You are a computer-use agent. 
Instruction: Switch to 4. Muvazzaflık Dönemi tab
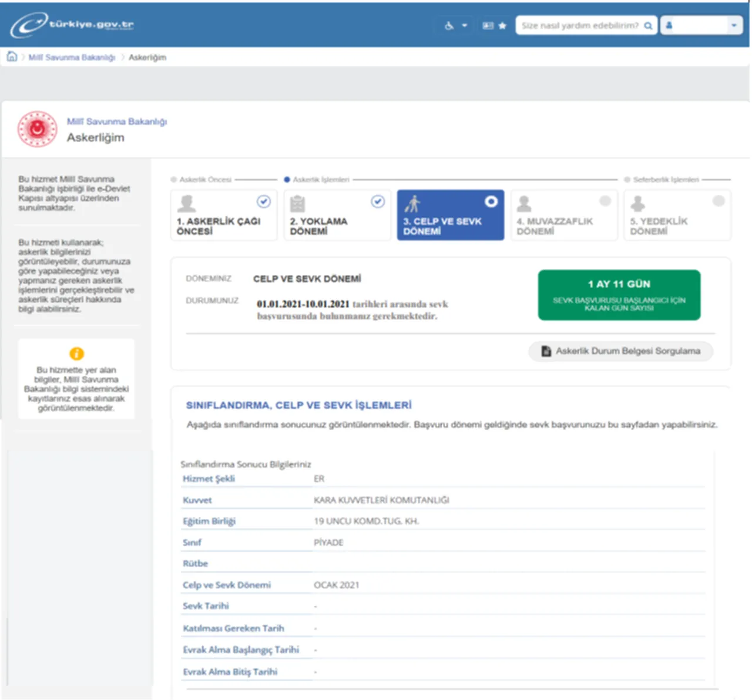[563, 216]
